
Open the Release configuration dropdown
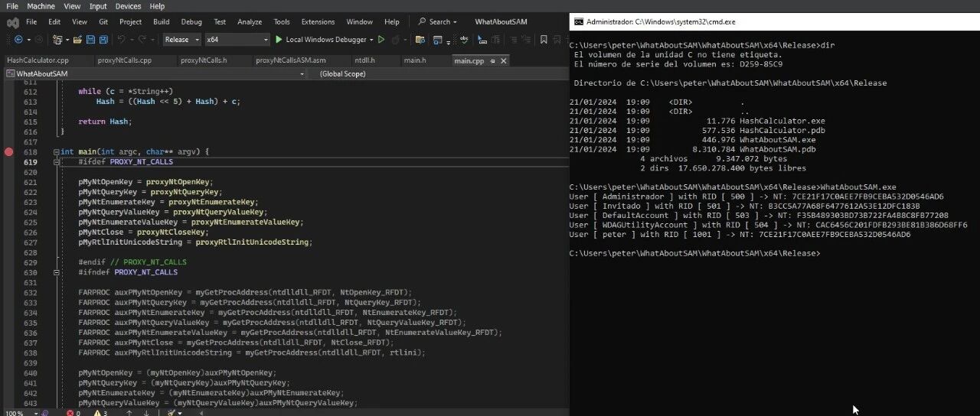(x=181, y=39)
